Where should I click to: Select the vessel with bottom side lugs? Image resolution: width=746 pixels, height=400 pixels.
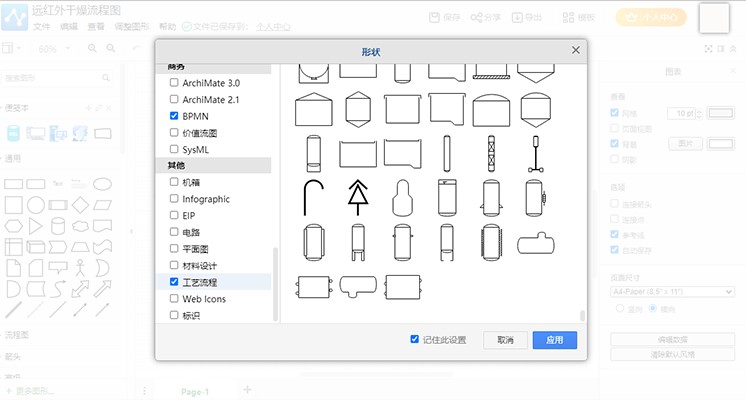click(x=491, y=198)
